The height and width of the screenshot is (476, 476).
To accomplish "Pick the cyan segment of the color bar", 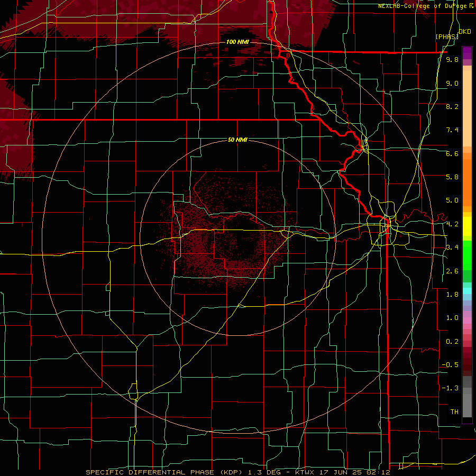I will (467, 291).
